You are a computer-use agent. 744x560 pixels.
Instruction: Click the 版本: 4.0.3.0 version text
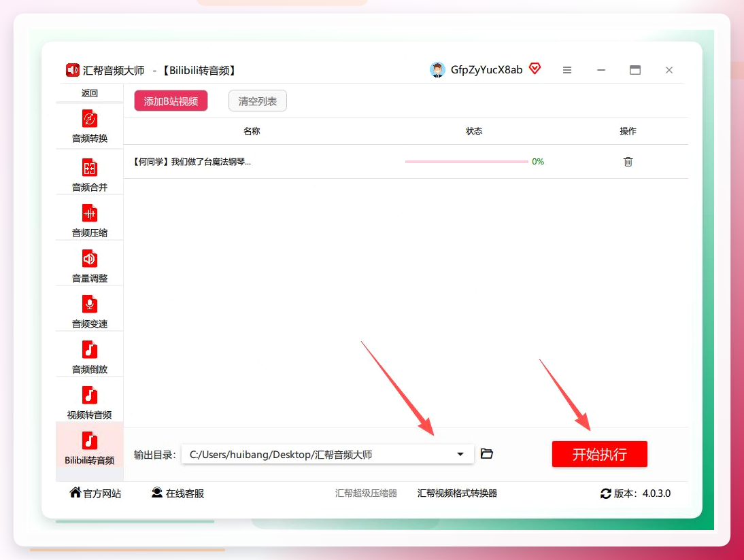pyautogui.click(x=642, y=493)
